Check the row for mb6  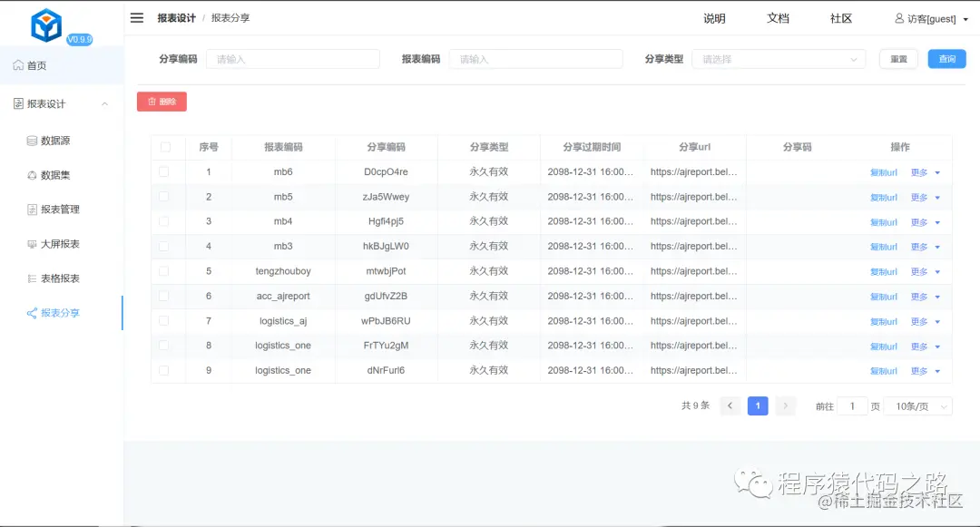point(163,171)
